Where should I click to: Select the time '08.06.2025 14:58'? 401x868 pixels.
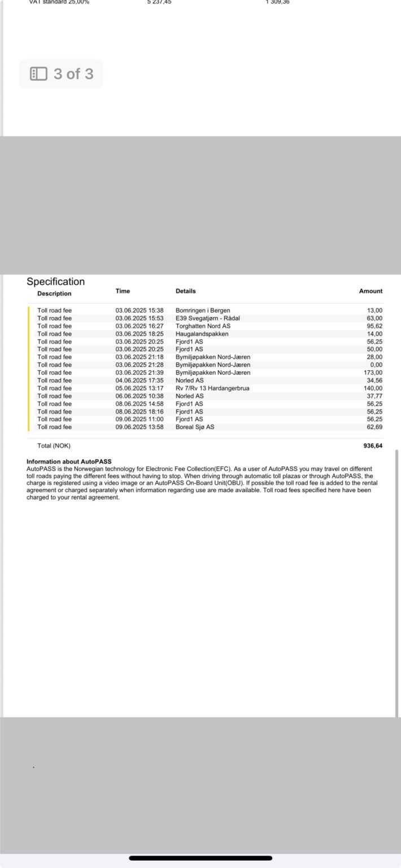[140, 404]
